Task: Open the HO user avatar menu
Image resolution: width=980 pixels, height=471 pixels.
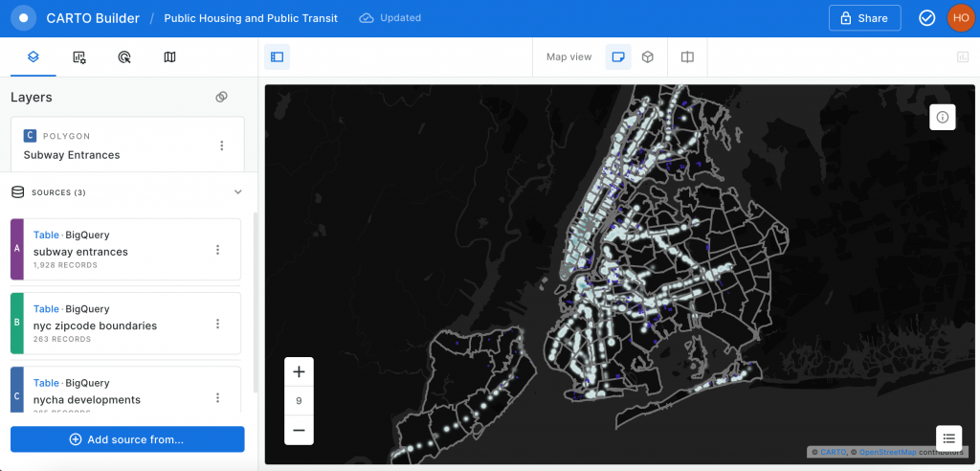Action: click(961, 18)
